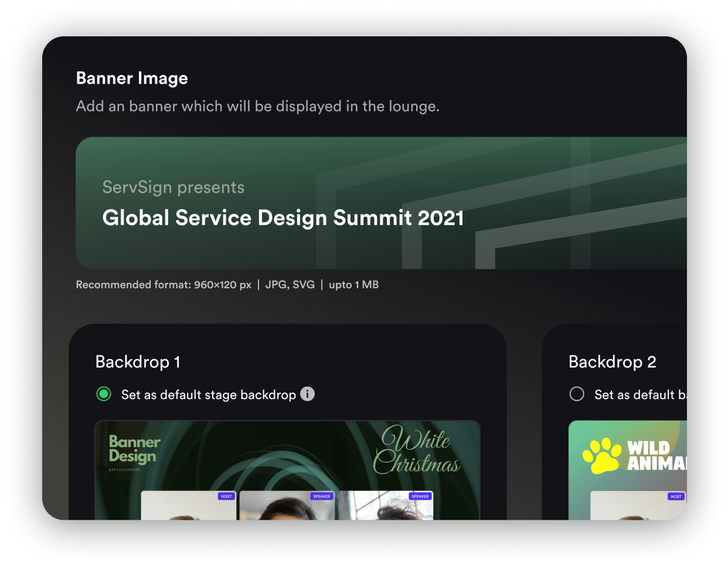Click the Backdrop 1 heading
The height and width of the screenshot is (566, 728).
pos(138,362)
